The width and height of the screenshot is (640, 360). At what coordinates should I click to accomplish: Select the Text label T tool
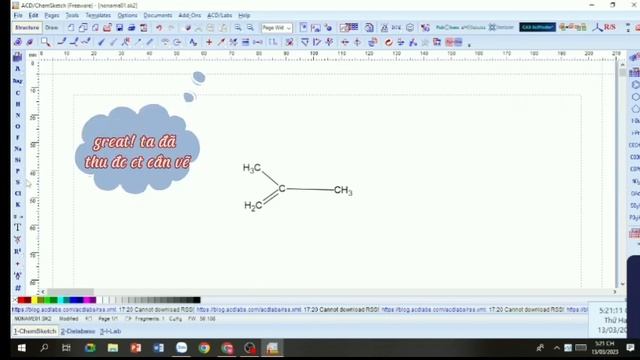[18, 228]
